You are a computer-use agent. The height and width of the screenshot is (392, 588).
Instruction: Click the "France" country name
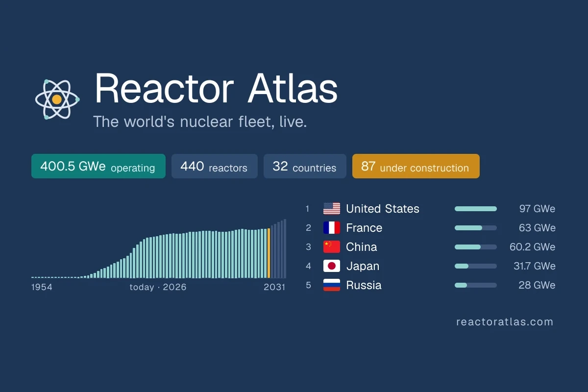[x=364, y=228]
